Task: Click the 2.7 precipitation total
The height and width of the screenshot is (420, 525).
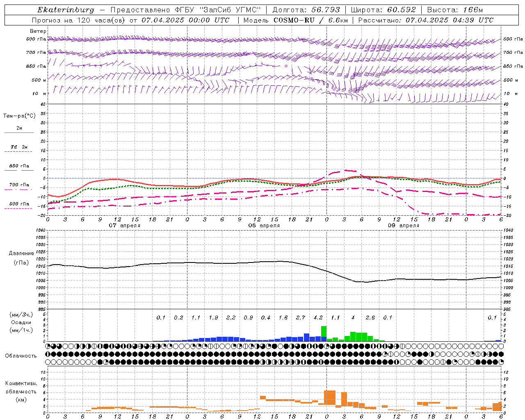Action: 301,317
